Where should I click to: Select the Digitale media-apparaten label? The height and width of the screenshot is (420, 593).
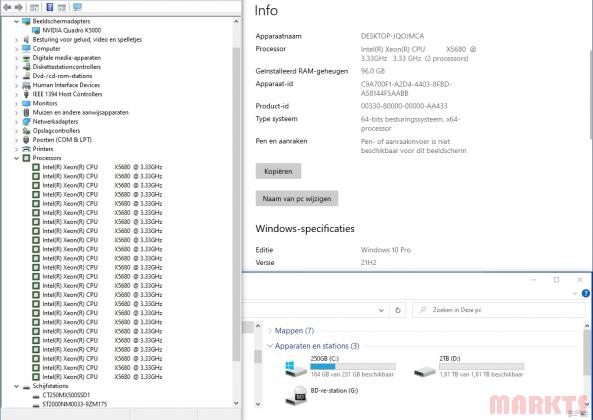click(x=67, y=58)
